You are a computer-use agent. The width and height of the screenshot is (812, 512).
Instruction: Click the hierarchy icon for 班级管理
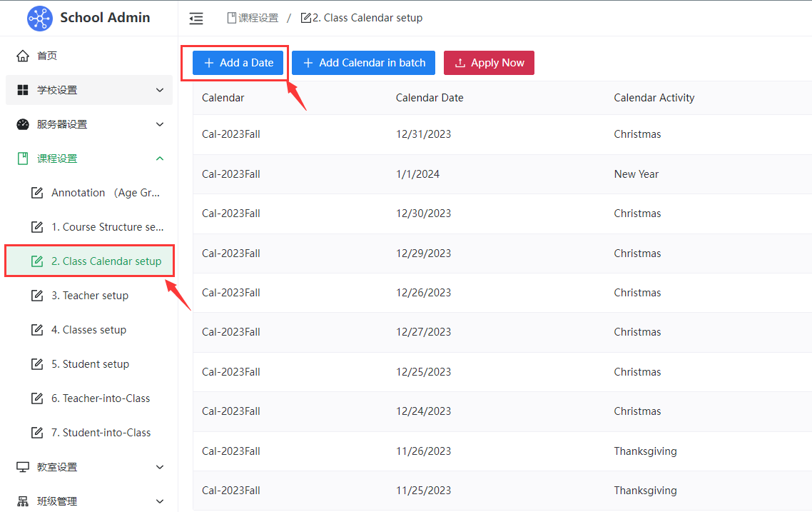point(23,501)
